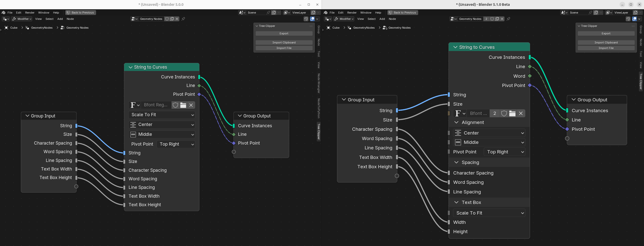This screenshot has height=246, width=644.
Task: Toggle the overlay button in Blender 5.1 header
Action: [x=634, y=19]
